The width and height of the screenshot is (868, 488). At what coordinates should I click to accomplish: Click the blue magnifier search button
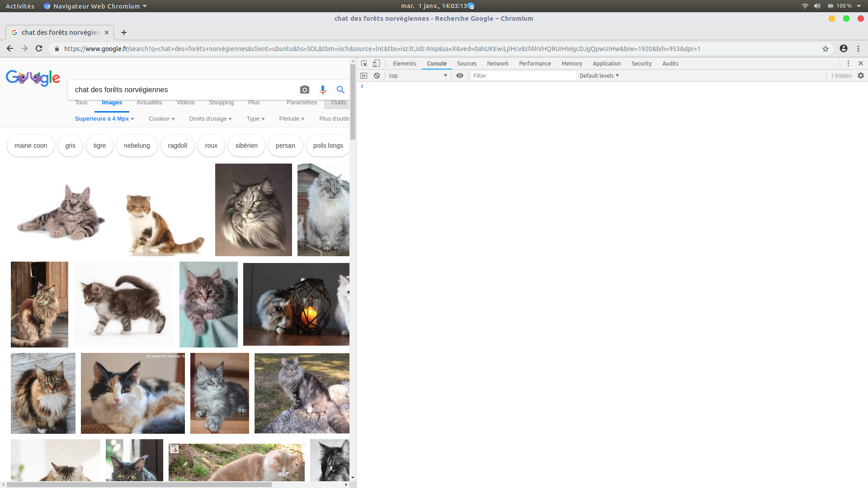[340, 90]
